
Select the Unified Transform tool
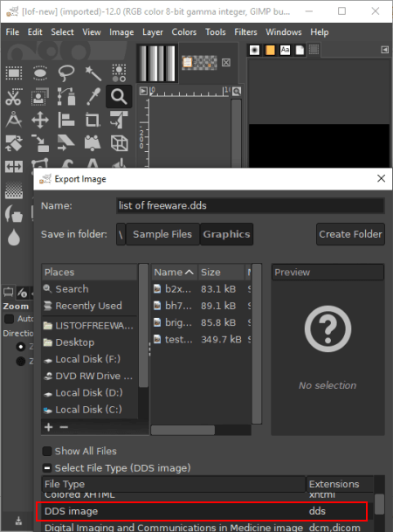click(x=119, y=120)
